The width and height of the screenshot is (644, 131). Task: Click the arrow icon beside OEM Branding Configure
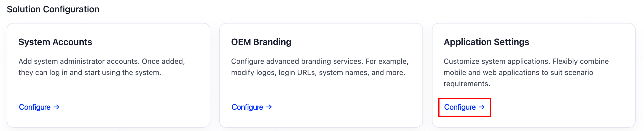269,107
